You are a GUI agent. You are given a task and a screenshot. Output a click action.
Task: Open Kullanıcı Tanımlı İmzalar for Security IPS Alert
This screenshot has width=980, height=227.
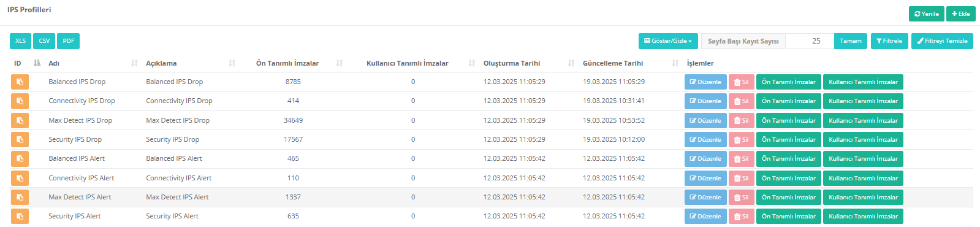(863, 217)
